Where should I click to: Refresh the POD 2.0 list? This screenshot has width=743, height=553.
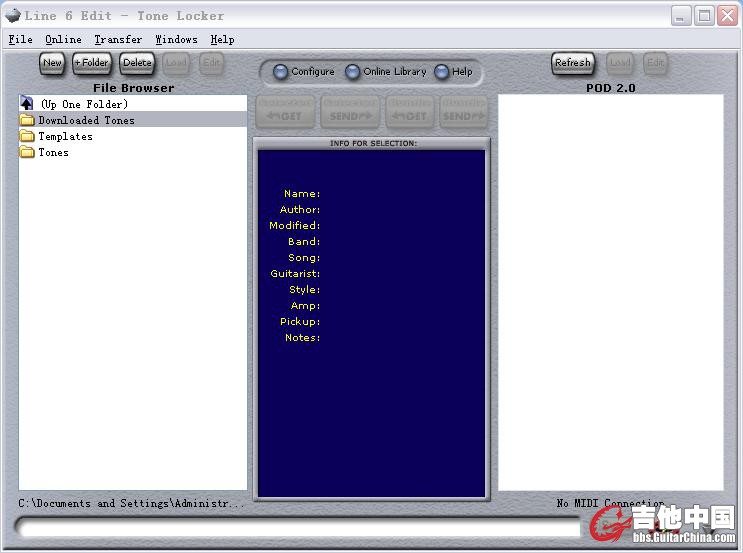(x=573, y=63)
